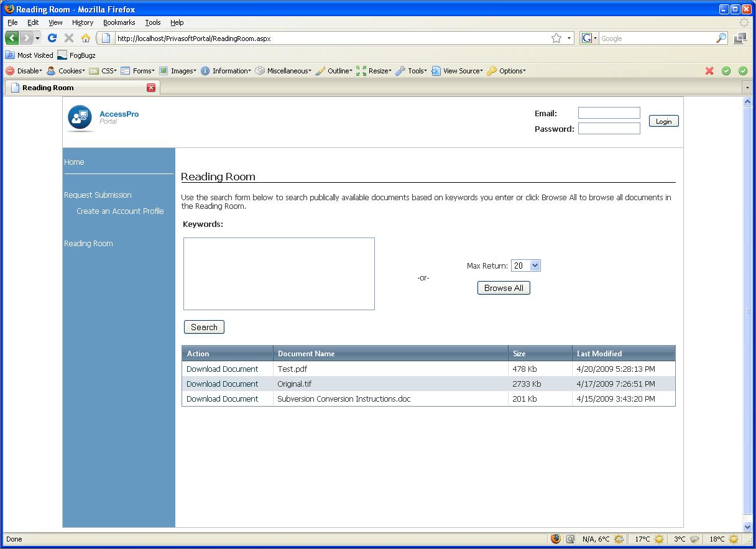Open the FogBugz bookmark

pyautogui.click(x=76, y=55)
